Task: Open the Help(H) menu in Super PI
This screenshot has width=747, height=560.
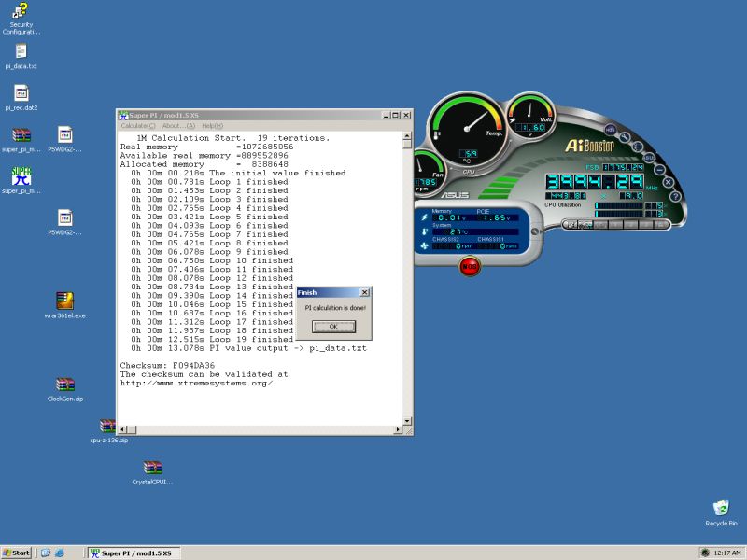Action: [x=213, y=126]
